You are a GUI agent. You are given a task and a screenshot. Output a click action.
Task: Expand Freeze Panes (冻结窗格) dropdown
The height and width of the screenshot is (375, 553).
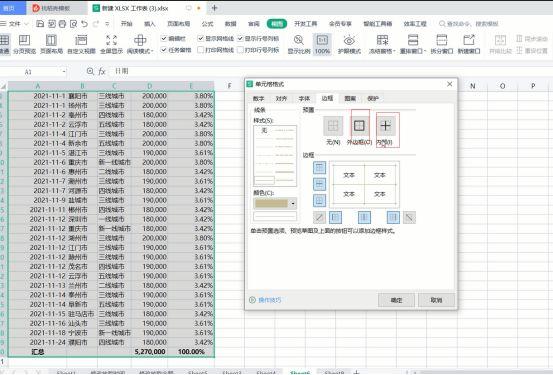[x=394, y=52]
